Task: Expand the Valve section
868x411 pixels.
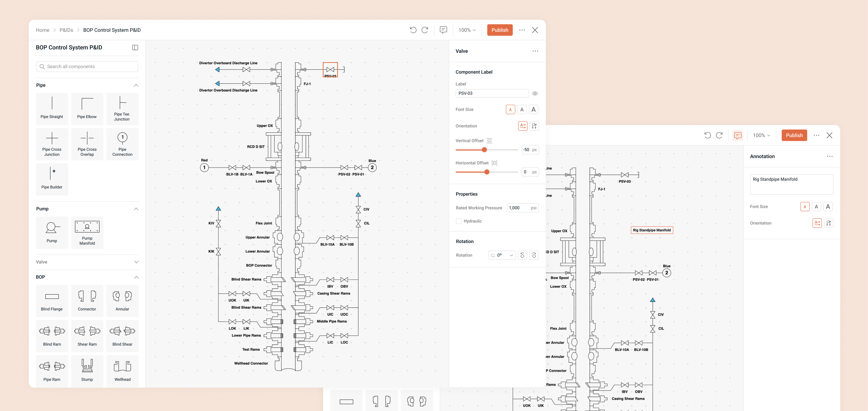Action: click(136, 262)
